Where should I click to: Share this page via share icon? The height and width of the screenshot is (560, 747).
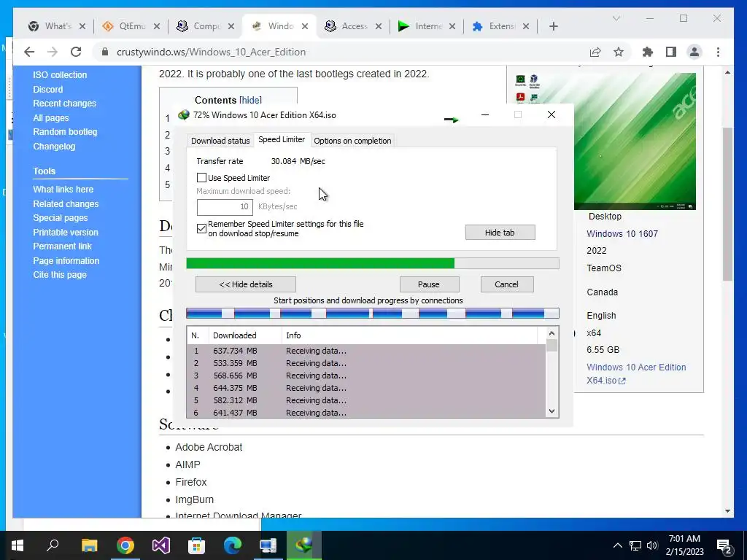pos(595,52)
